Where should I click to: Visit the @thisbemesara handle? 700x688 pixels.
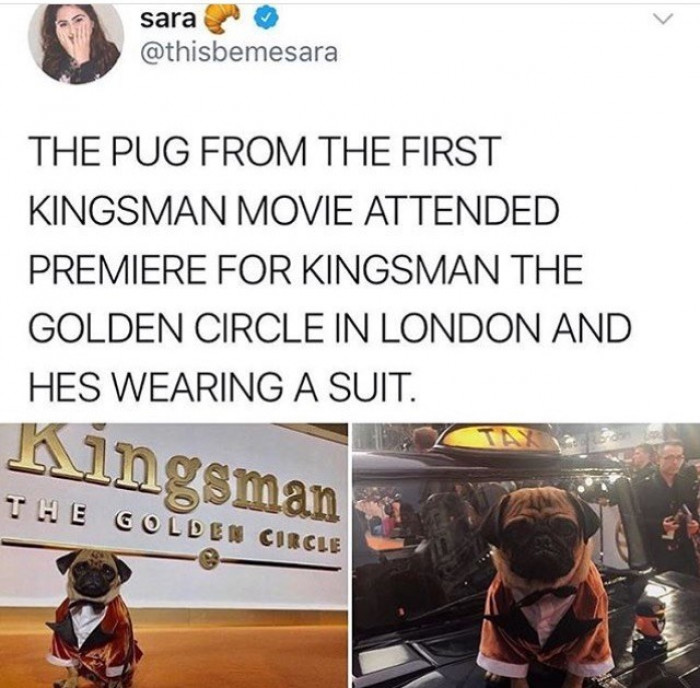tap(239, 53)
